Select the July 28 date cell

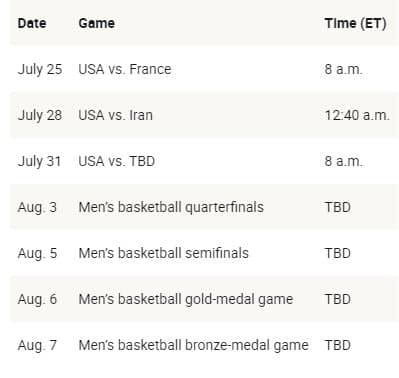pyautogui.click(x=40, y=115)
